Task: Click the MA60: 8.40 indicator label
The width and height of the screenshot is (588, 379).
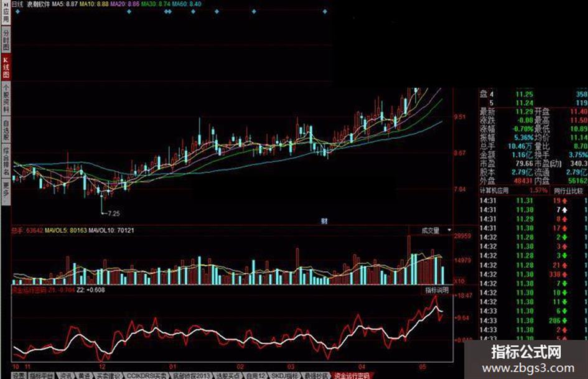Action: (x=187, y=4)
